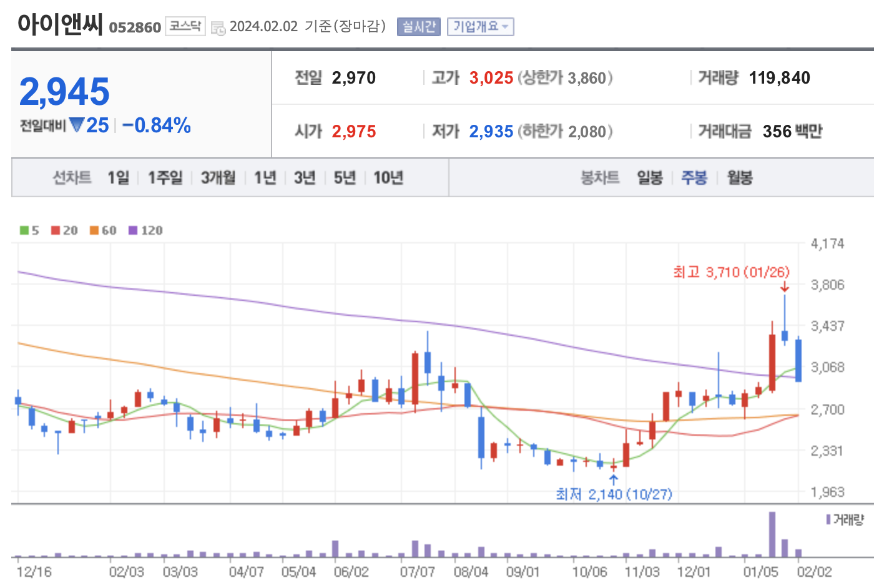Open the 기업개요 dropdown

coord(481,27)
